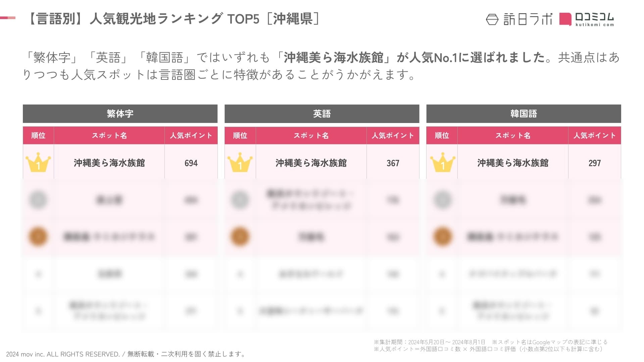This screenshot has width=644, height=362.
Task: Select the 韓国語 table header
Action: point(523,114)
